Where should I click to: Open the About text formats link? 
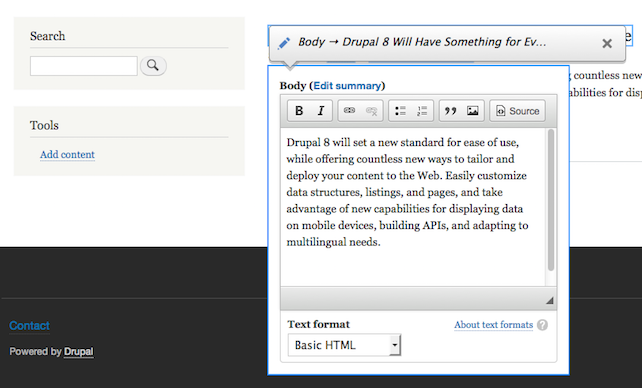point(493,325)
